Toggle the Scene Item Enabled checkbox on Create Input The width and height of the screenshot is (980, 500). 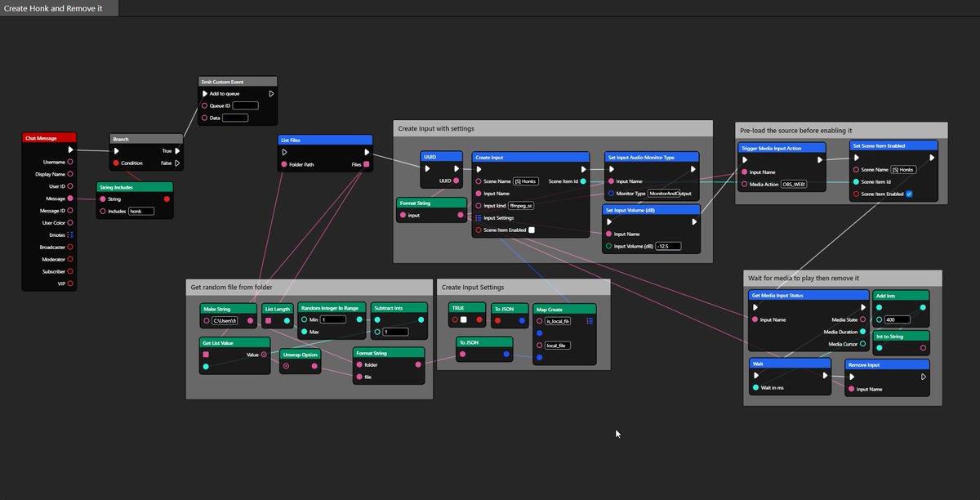click(x=532, y=230)
